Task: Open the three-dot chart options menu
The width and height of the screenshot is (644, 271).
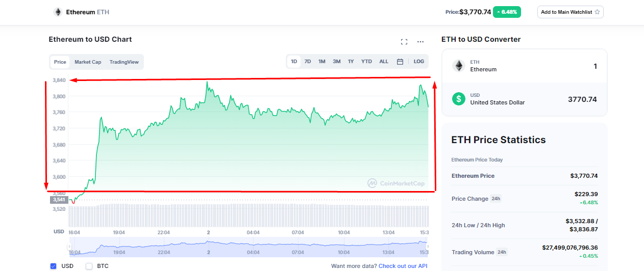Action: pos(420,42)
